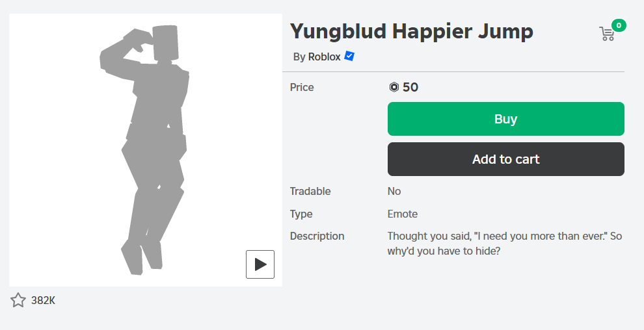Click the description lyrics text
The width and height of the screenshot is (644, 330).
coord(504,243)
